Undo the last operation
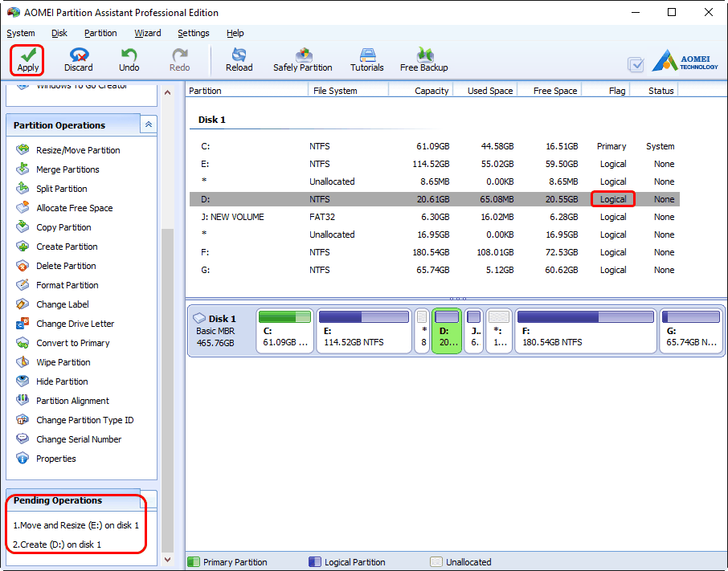 coord(129,60)
